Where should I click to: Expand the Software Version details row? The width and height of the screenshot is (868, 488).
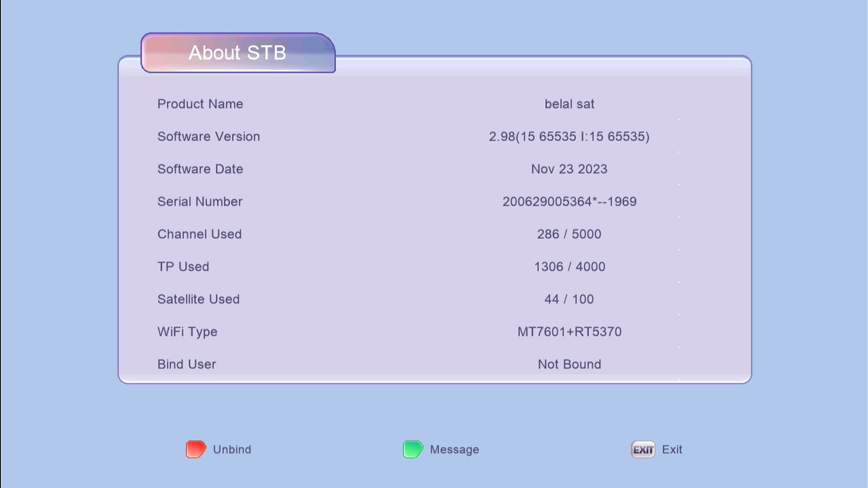click(569, 136)
